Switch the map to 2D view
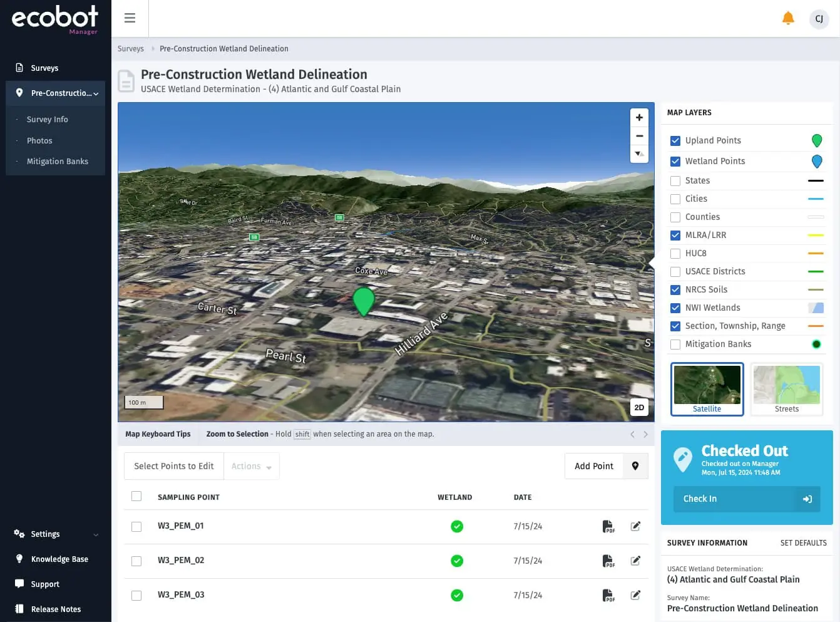 (639, 407)
